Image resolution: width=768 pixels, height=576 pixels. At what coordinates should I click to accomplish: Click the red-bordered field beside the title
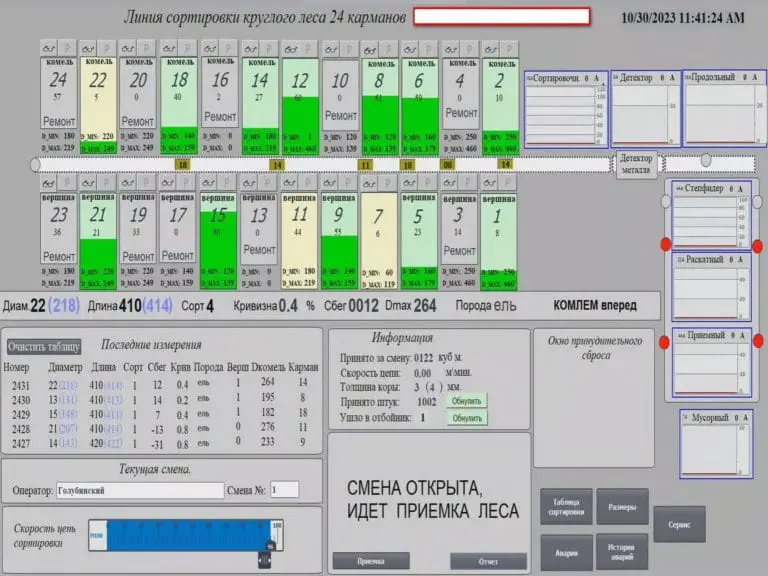click(x=502, y=16)
